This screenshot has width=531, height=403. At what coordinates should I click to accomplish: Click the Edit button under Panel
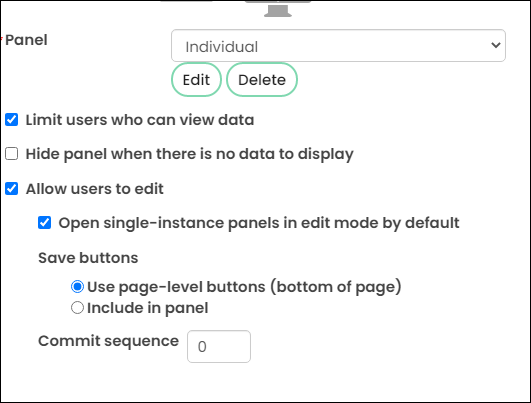(x=196, y=80)
